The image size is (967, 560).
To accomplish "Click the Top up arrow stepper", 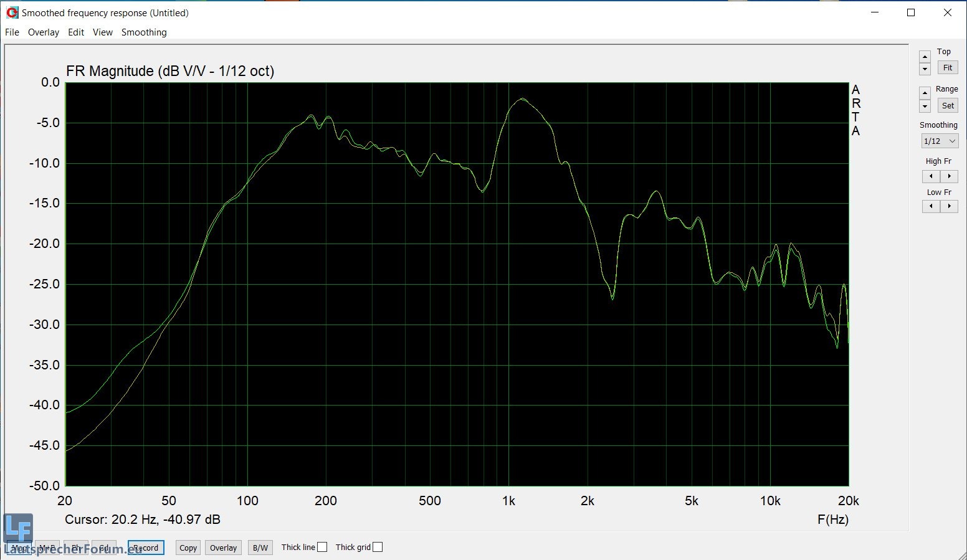I will pos(925,57).
